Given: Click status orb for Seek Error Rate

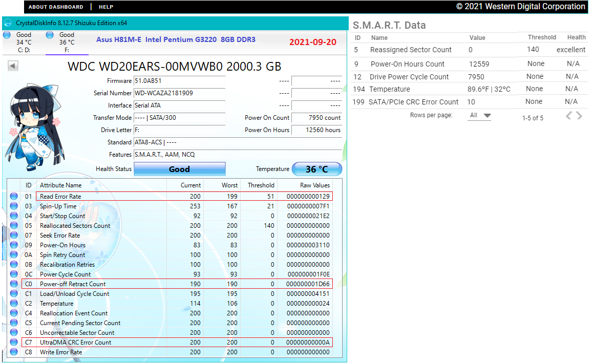Looking at the screenshot, I should 14,235.
